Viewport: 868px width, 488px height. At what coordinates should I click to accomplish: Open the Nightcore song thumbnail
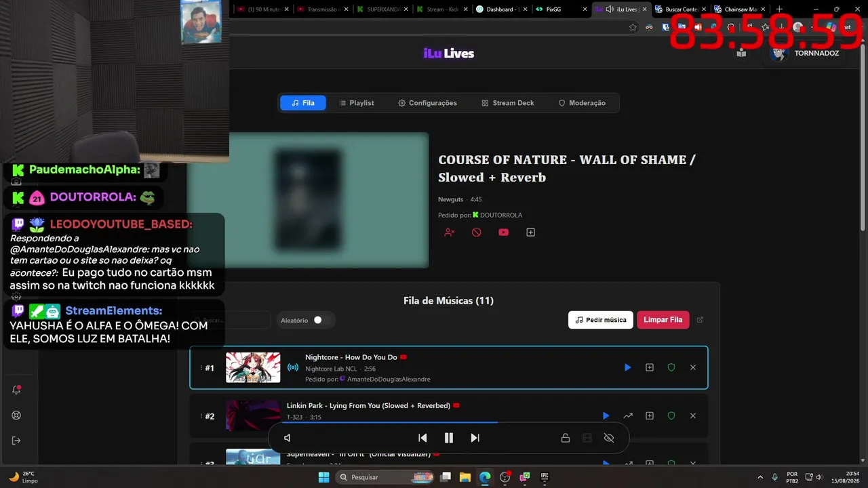click(253, 367)
